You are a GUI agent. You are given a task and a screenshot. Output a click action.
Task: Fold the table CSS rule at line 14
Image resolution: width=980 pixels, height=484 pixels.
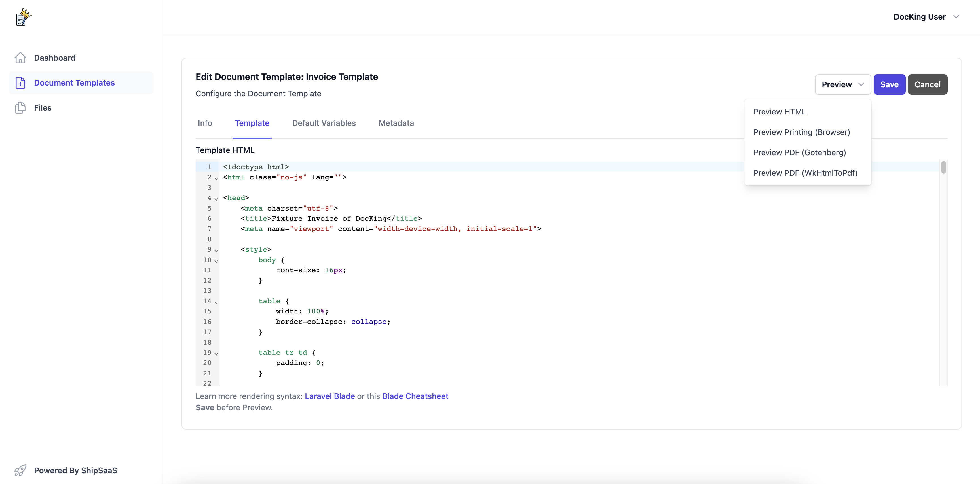tap(216, 302)
